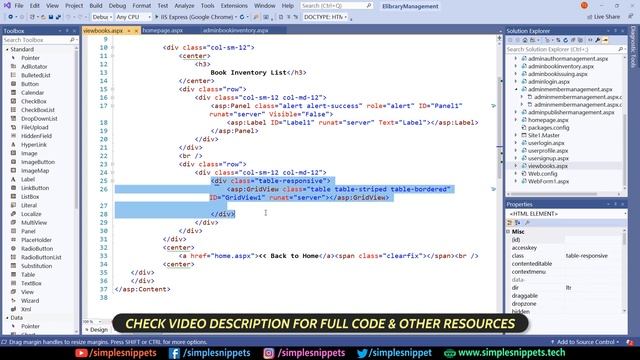
Task: Pick the AdRotator control in Toolbox
Action: (x=34, y=67)
